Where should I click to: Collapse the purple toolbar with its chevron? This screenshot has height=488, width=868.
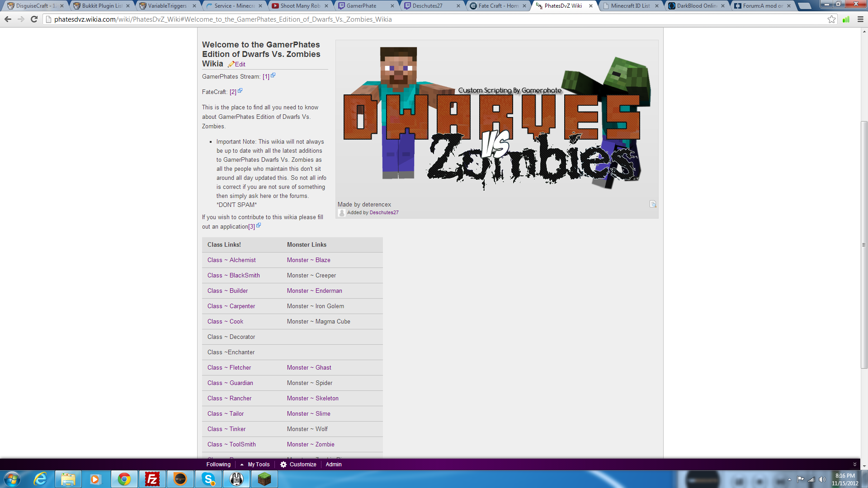854,465
